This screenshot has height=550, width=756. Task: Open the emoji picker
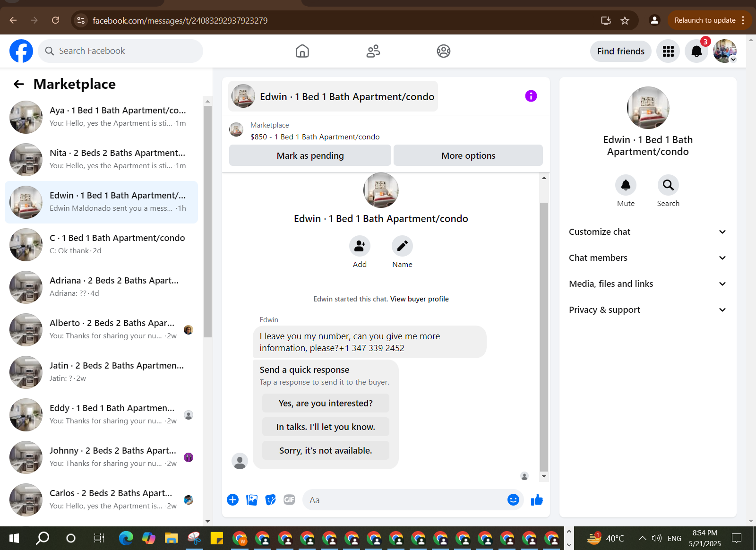point(513,500)
